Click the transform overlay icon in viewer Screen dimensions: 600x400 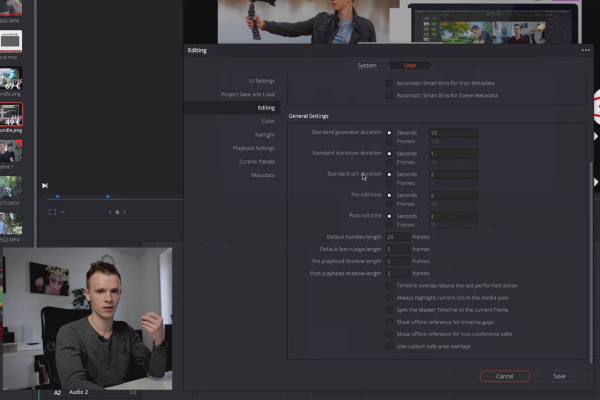pos(52,212)
